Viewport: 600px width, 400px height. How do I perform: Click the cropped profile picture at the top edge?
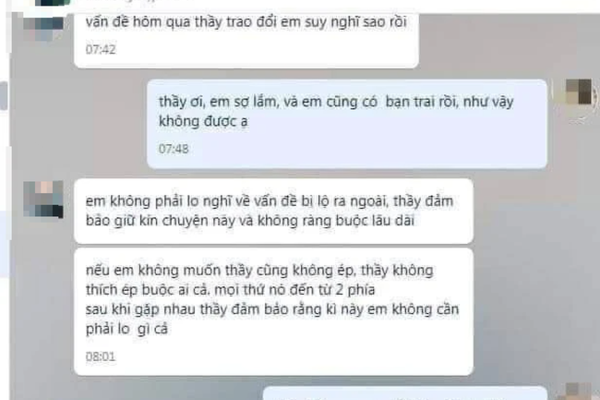(53, 3)
